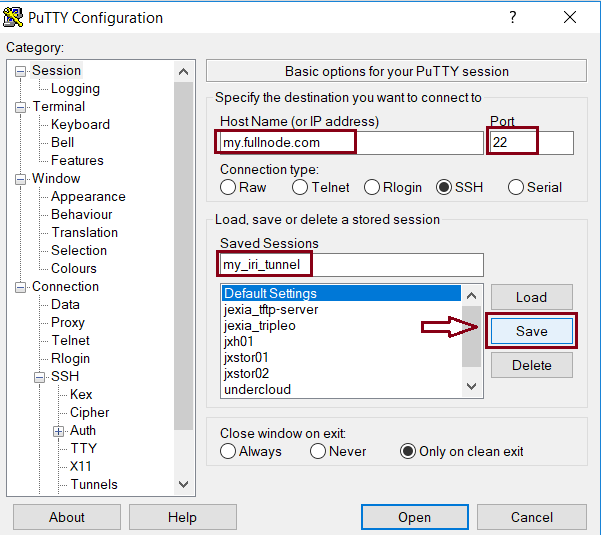Collapse the Connection tree node

pyautogui.click(x=20, y=287)
